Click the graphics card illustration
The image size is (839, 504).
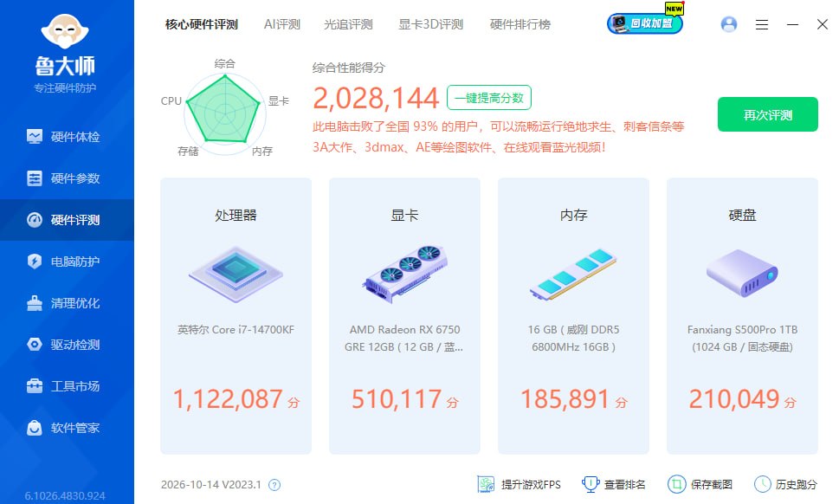click(x=404, y=274)
